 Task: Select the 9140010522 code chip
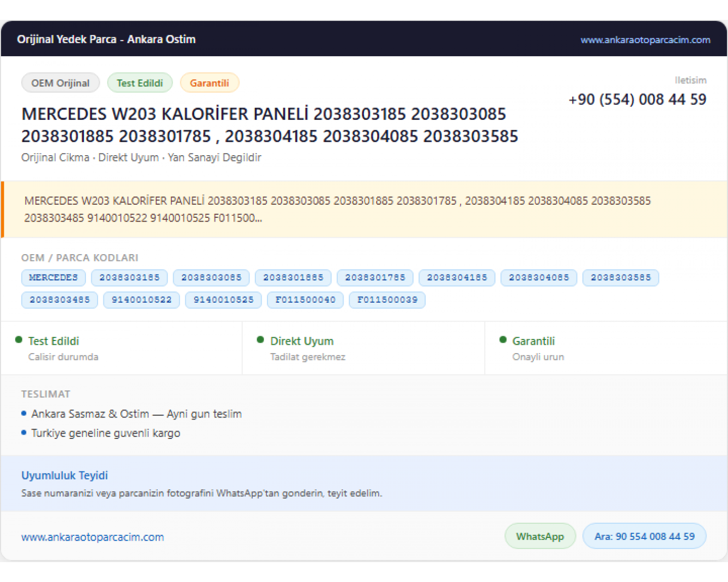[142, 300]
